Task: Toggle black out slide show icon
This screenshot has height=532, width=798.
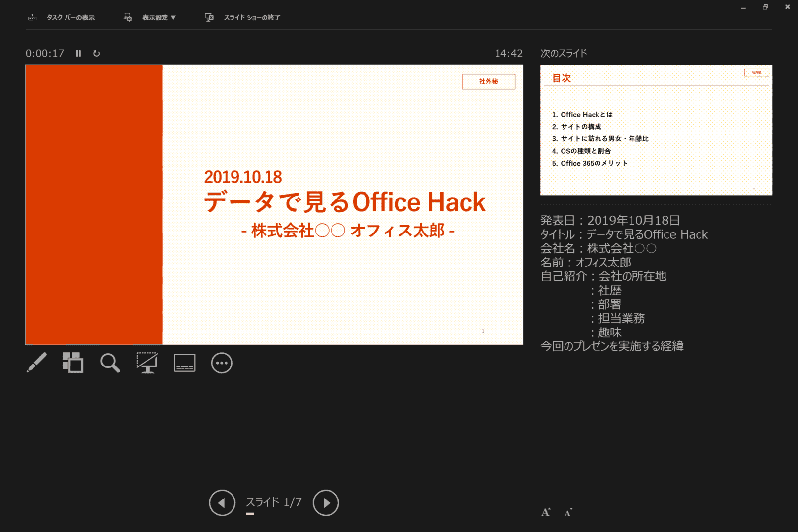Action: pyautogui.click(x=147, y=363)
